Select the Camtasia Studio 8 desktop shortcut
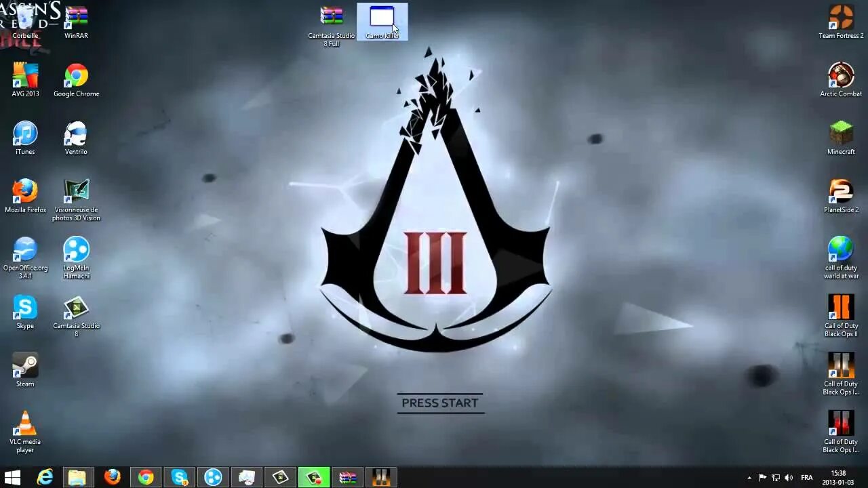Screen dimensions: 868x488 (76, 316)
